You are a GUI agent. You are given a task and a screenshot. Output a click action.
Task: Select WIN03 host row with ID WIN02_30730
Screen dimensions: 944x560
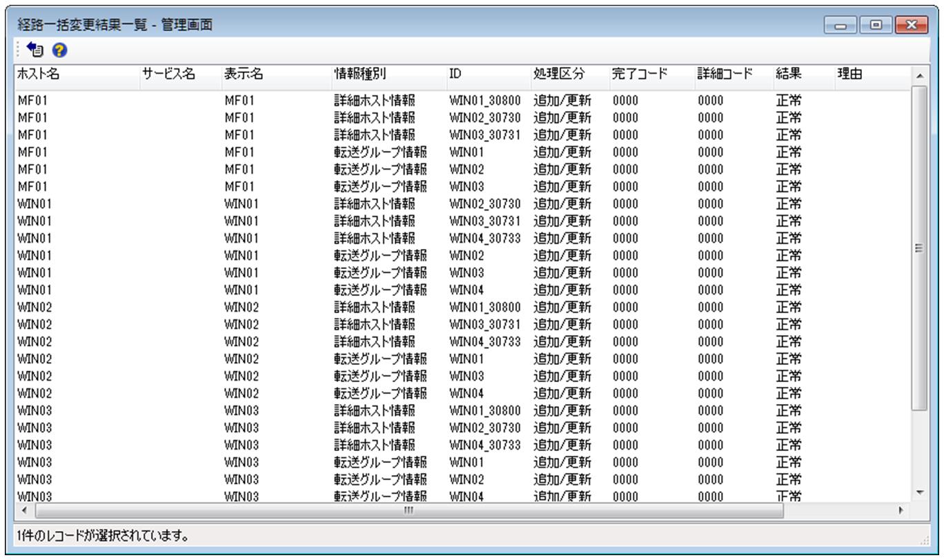(x=463, y=428)
